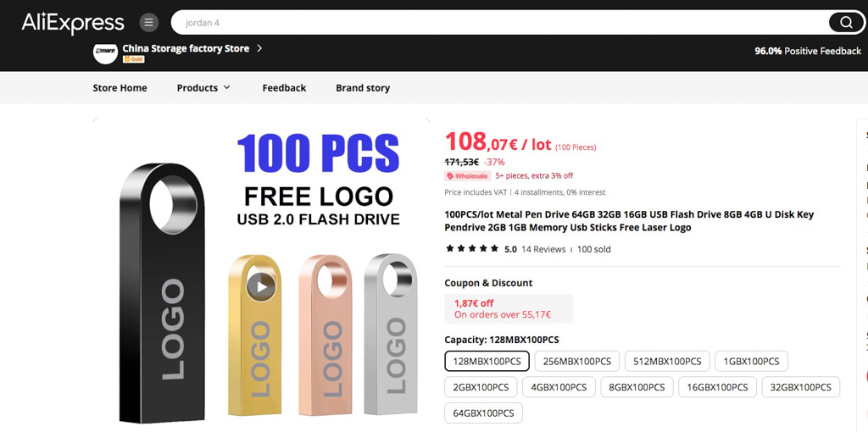This screenshot has height=432, width=868.
Task: Choose the 16GBX100PCS capacity
Action: (x=717, y=387)
